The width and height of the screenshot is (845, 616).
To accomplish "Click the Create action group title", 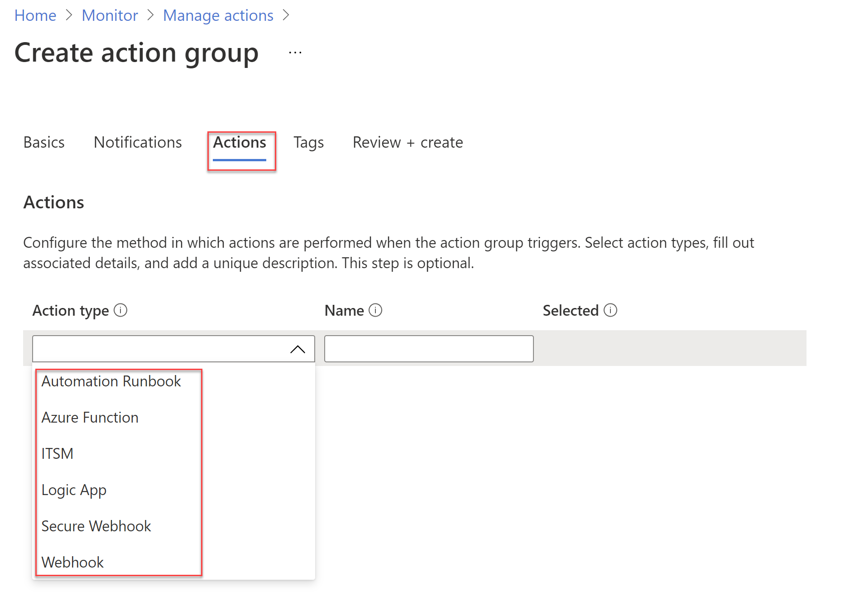I will pyautogui.click(x=136, y=53).
